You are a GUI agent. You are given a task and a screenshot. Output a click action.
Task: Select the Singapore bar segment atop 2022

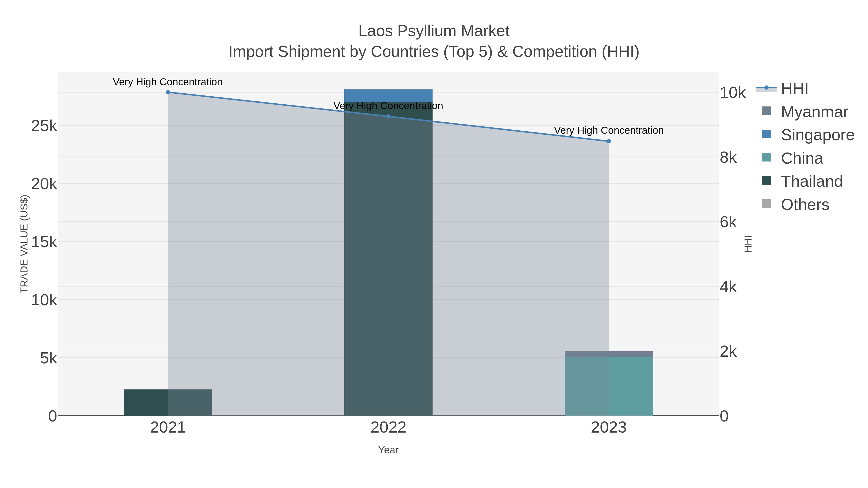[388, 96]
